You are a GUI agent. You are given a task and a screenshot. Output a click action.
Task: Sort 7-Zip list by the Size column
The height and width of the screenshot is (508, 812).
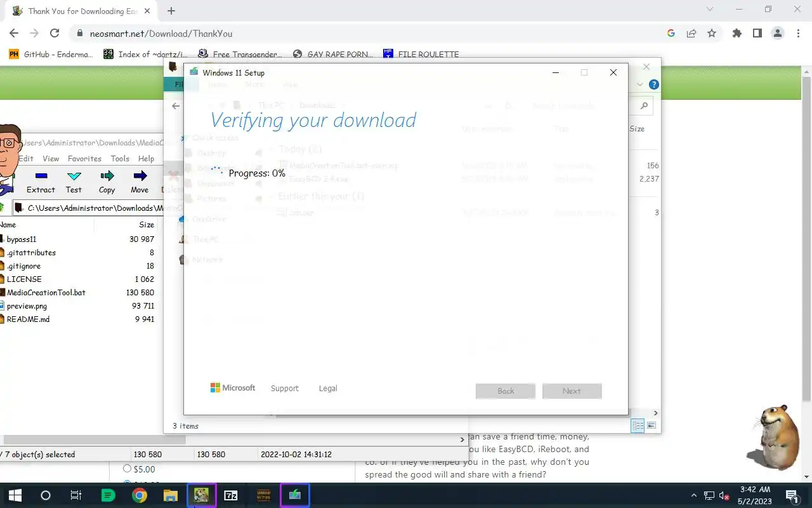coord(147,224)
